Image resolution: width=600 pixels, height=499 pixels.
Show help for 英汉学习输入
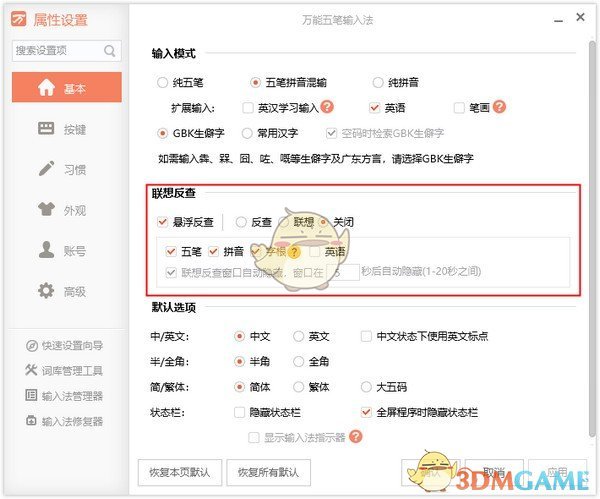[327, 107]
